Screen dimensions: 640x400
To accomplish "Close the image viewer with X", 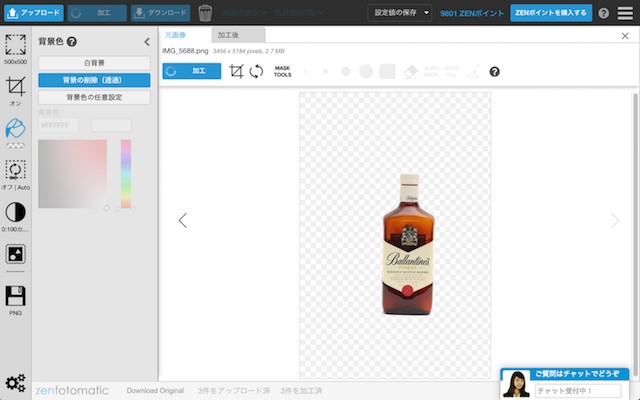I will 625,36.
